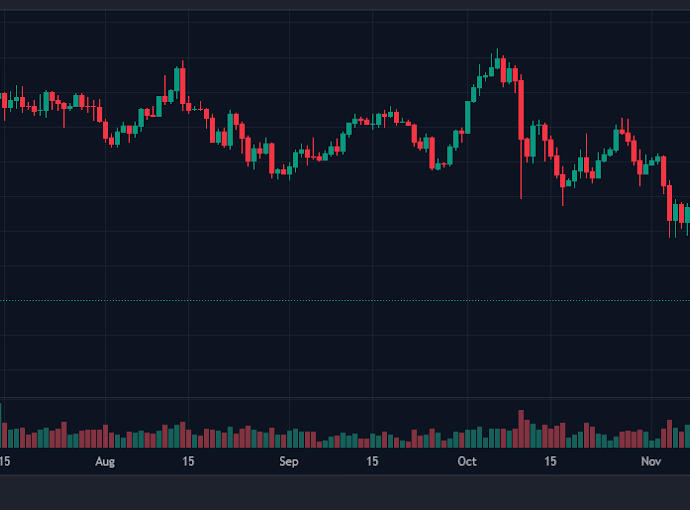Click the separator between price and volume panes
Screen dimensions: 690x510
click(x=345, y=398)
